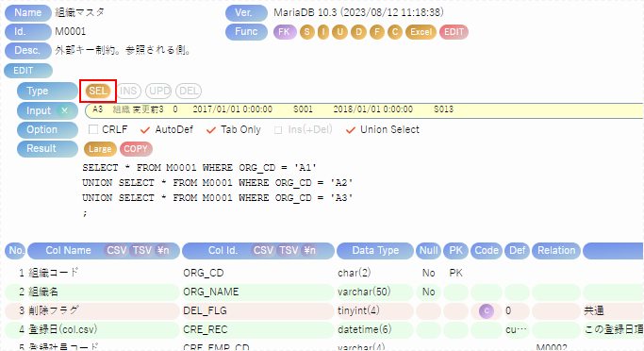
Task: Click the Def column header
Action: [517, 250]
